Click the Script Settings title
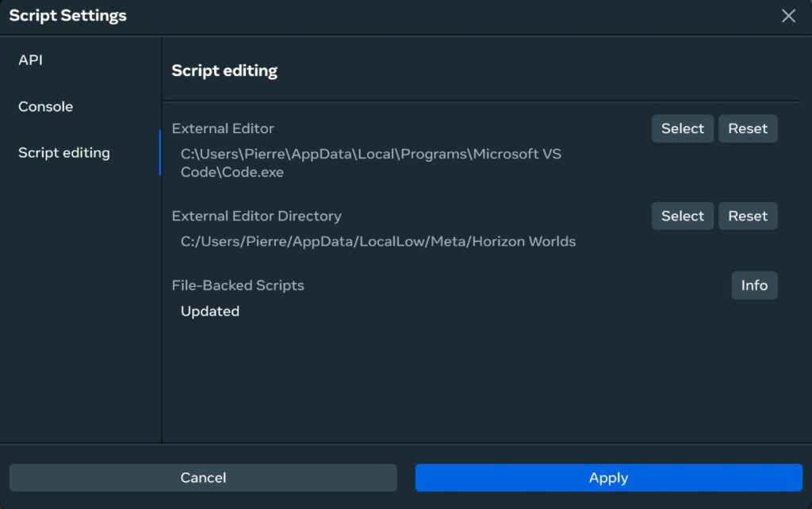Screen dimensions: 812x509 click(67, 15)
